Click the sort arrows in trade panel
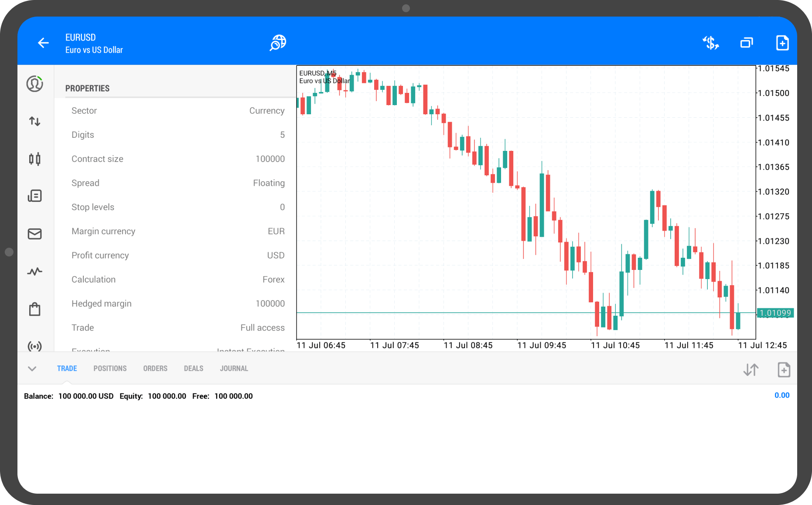The width and height of the screenshot is (812, 505). (751, 370)
